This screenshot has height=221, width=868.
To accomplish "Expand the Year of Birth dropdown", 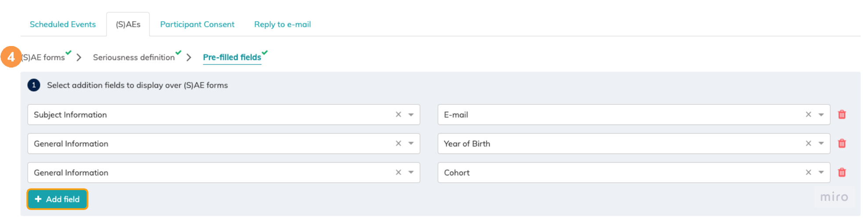I will click(821, 143).
